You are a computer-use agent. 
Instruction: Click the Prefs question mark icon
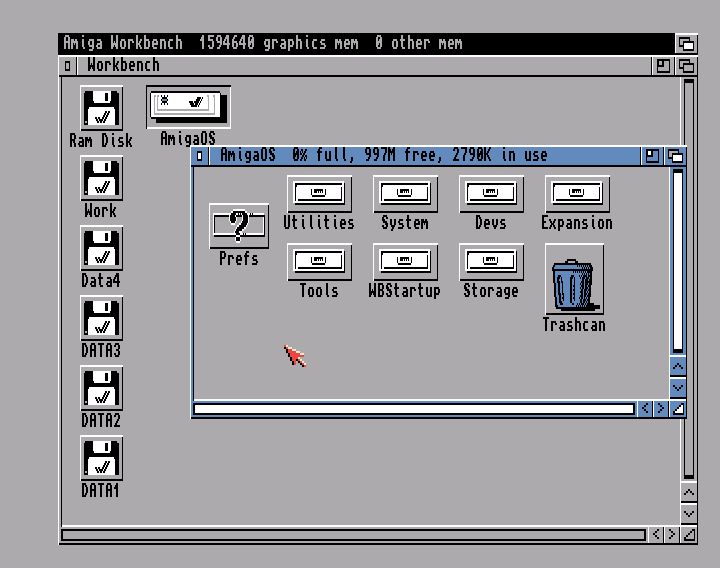239,226
